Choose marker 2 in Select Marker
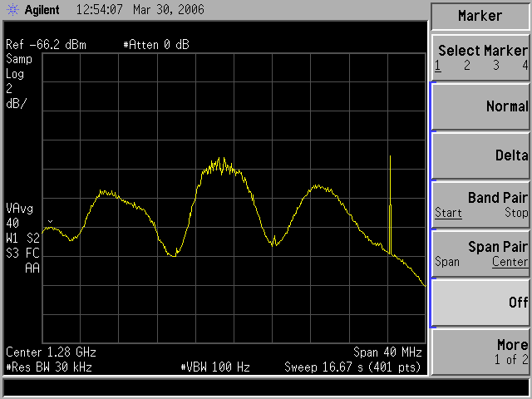Viewport: 532px width, 399px height. (467, 65)
